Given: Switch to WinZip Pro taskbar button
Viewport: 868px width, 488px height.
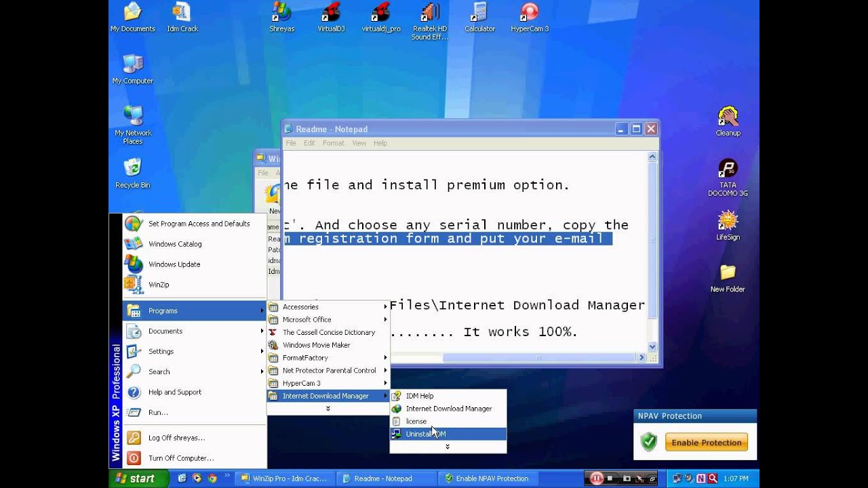Looking at the screenshot, I should pos(285,479).
